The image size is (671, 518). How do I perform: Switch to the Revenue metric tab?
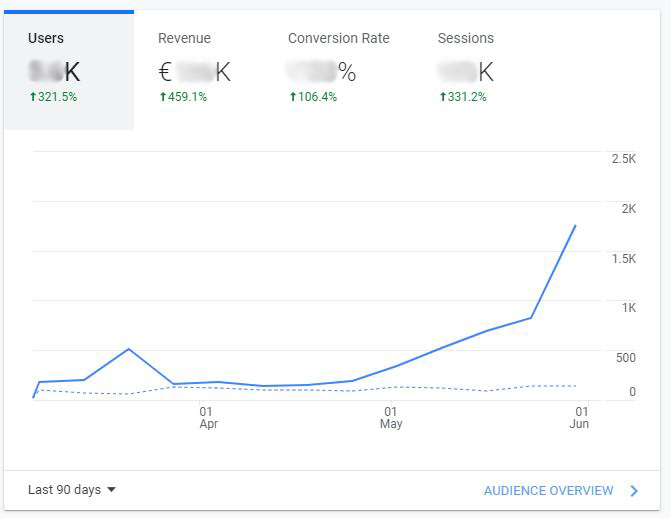click(x=199, y=70)
